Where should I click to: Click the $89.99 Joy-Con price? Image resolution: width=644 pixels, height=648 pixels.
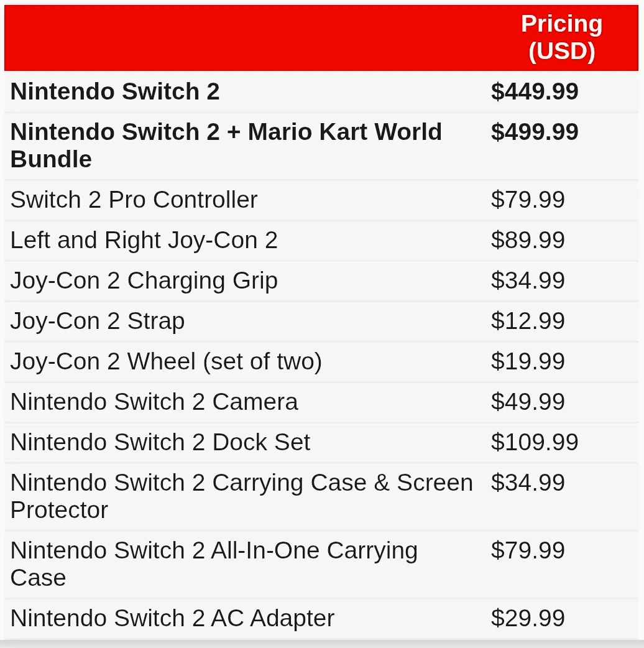[x=528, y=240]
